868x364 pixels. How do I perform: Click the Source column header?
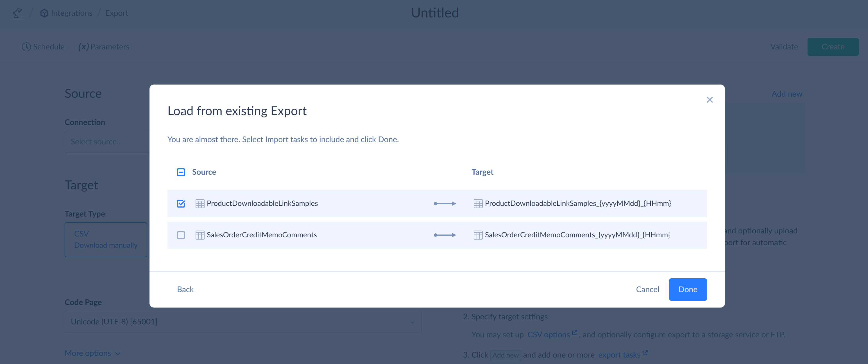coord(204,172)
